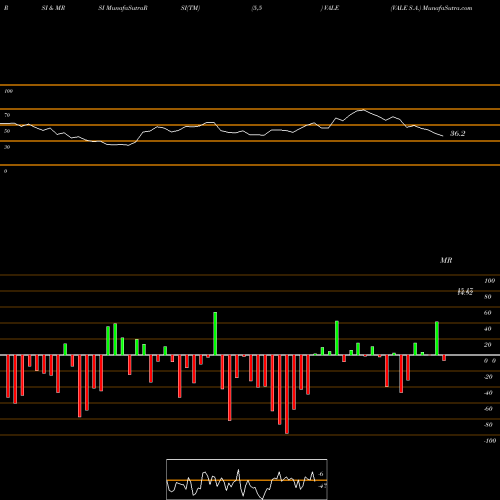The width and height of the screenshot is (500, 500).
Task: Open the mini overview chart thumbnail
Action: pyautogui.click(x=247, y=479)
